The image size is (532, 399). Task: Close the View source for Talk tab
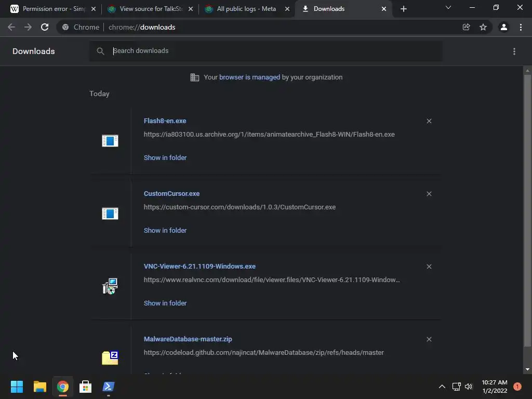coord(191,9)
